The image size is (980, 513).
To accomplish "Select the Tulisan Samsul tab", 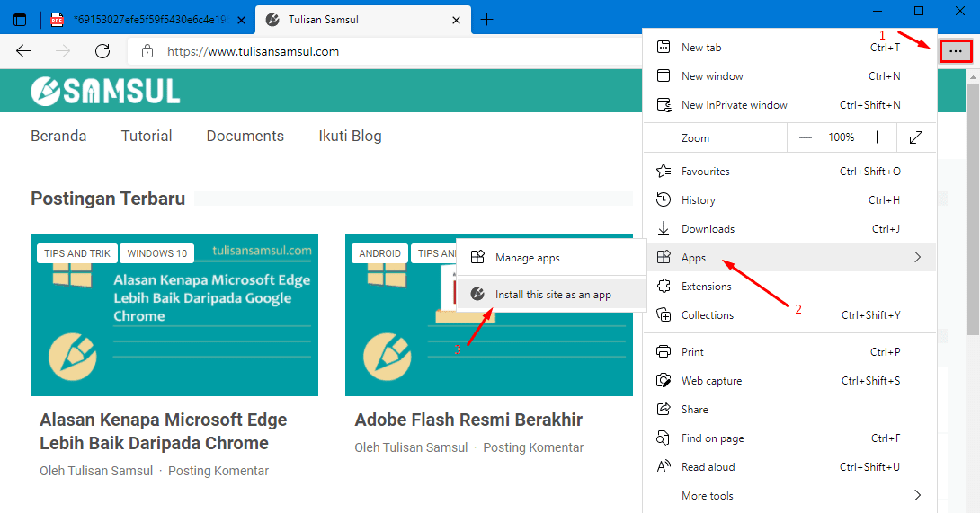I will [x=363, y=20].
